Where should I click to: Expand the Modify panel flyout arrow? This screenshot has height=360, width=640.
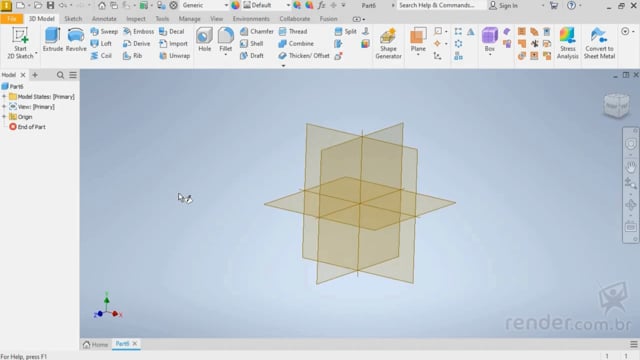[283, 65]
